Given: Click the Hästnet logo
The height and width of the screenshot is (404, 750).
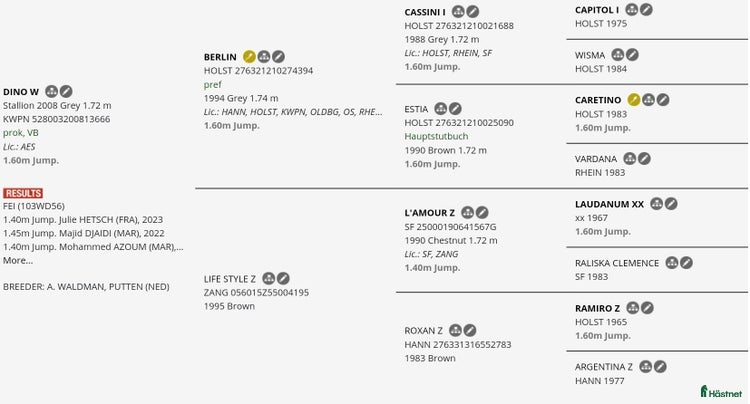Looking at the screenshot, I should [721, 392].
